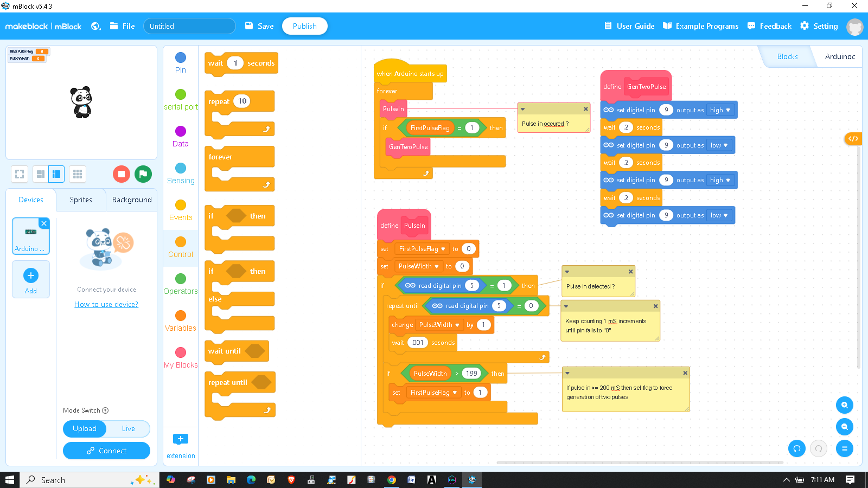Zoom in the workspace
The height and width of the screenshot is (488, 868).
click(x=845, y=405)
